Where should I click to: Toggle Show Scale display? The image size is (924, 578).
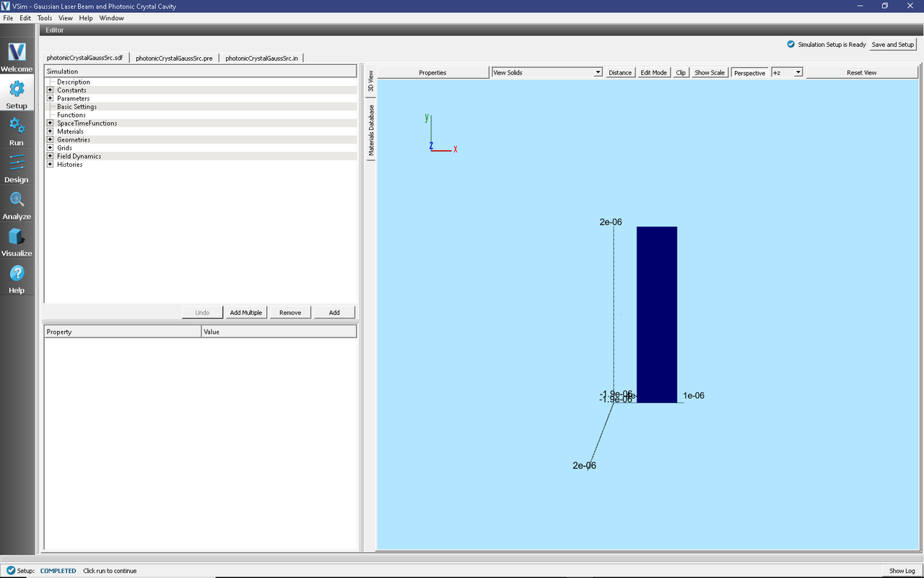click(709, 72)
